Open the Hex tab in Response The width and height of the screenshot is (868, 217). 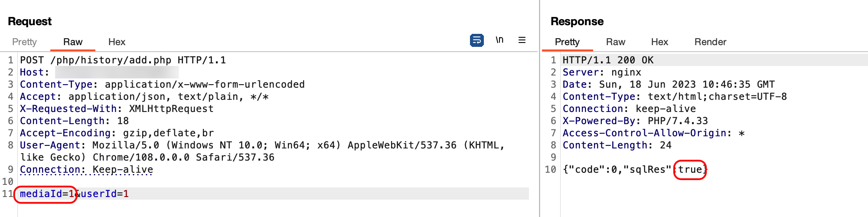click(x=659, y=42)
